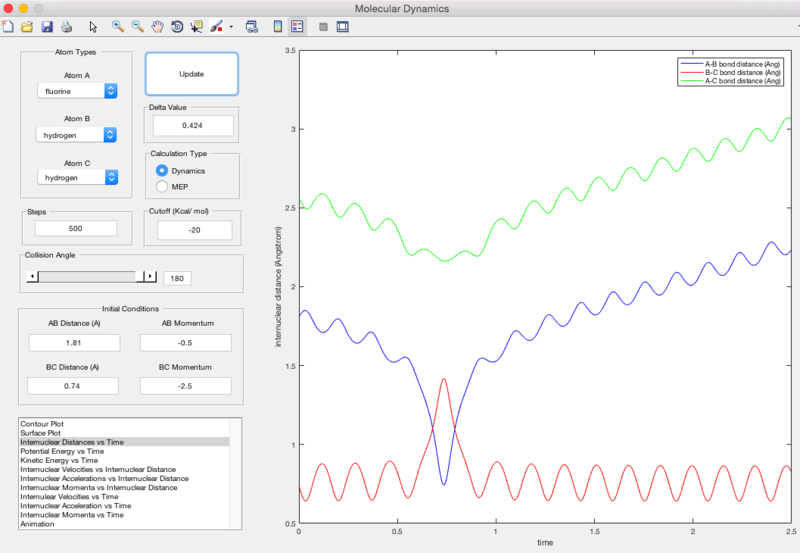Minimize the Molecular Dynamics window

(23, 8)
